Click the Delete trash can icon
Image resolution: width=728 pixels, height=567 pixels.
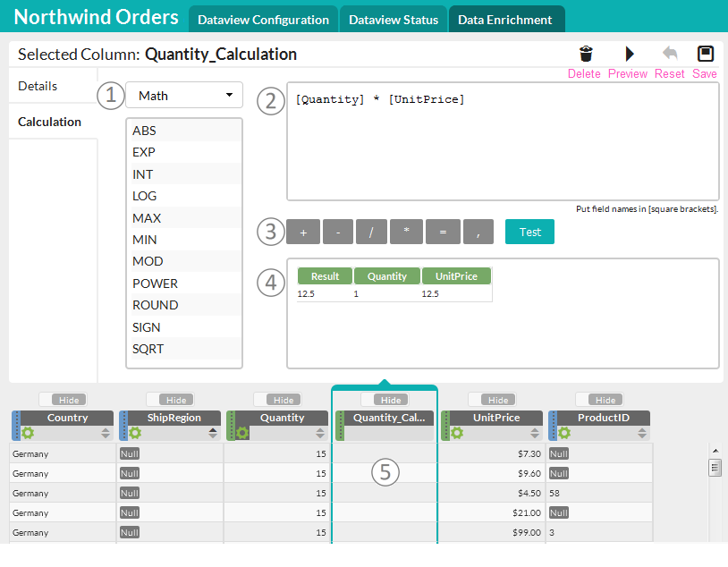pyautogui.click(x=586, y=54)
